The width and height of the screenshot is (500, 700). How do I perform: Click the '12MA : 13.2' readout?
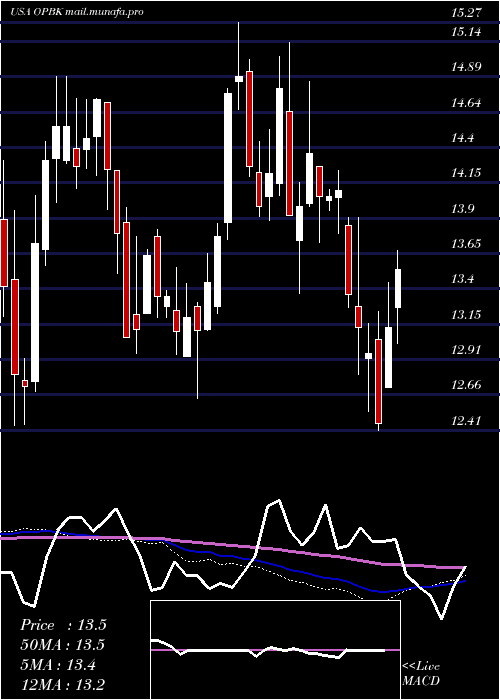(x=63, y=685)
